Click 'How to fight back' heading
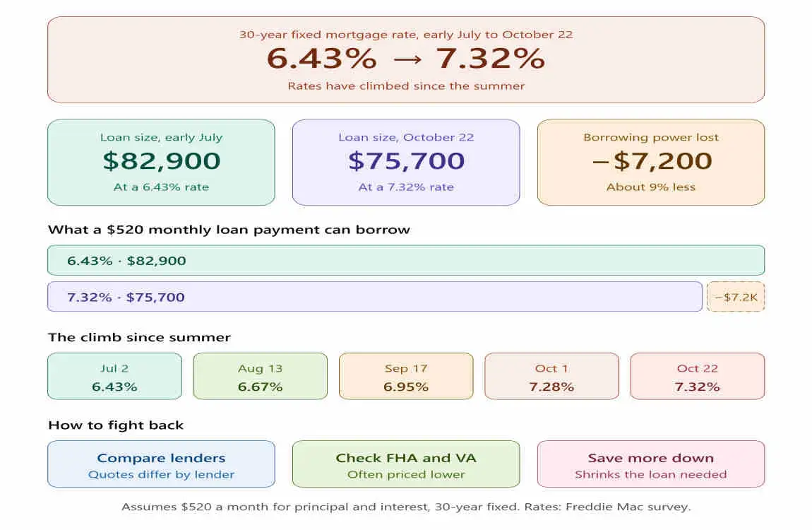Image resolution: width=812 pixels, height=530 pixels. pos(116,425)
